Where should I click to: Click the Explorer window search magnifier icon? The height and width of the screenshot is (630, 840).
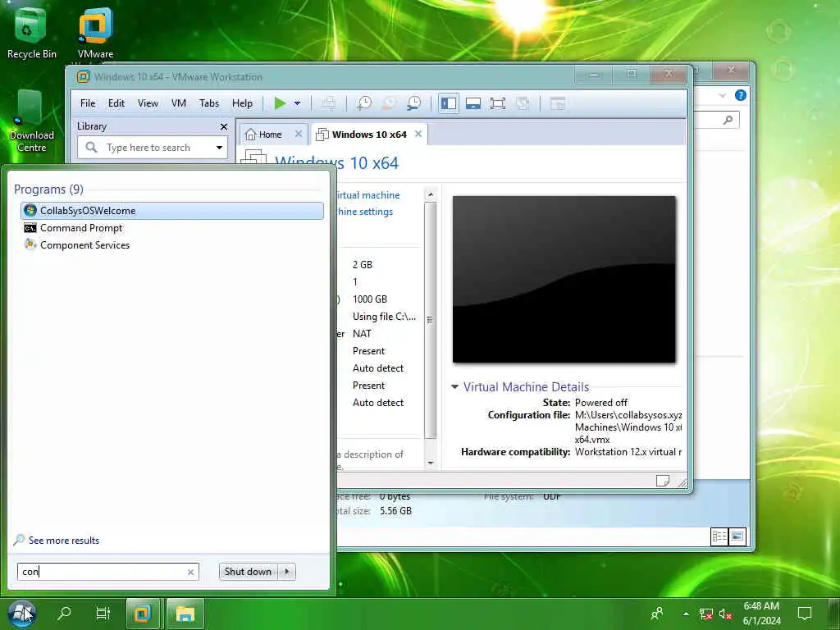(728, 120)
